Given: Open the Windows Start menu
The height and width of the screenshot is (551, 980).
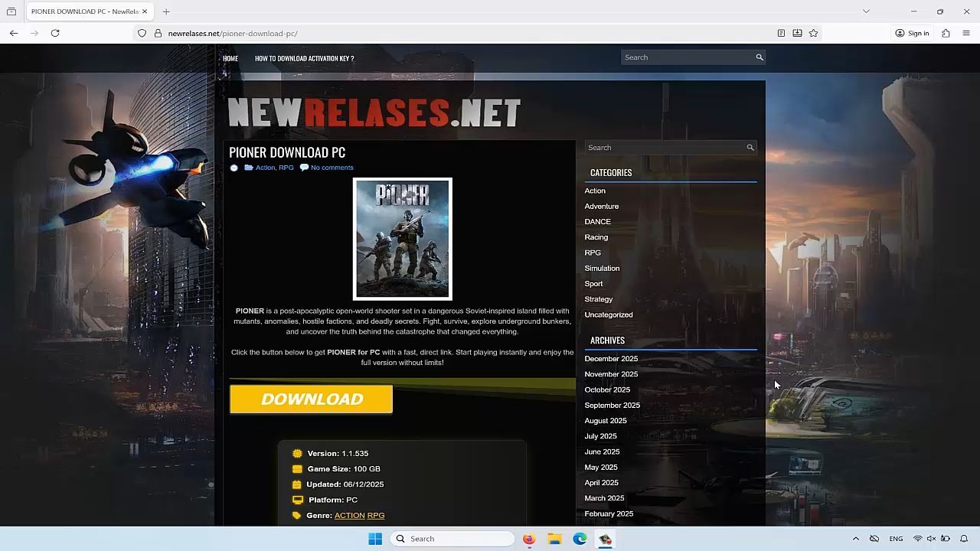Looking at the screenshot, I should (375, 539).
